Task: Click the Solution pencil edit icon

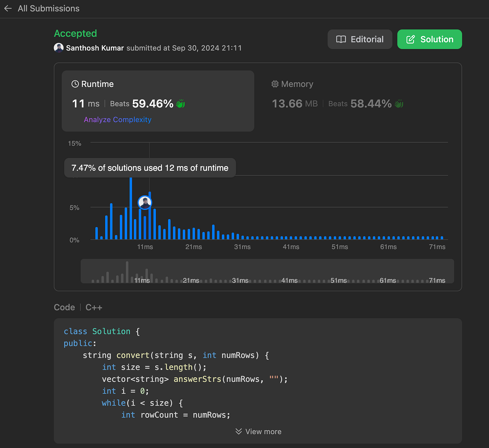Action: (x=411, y=39)
